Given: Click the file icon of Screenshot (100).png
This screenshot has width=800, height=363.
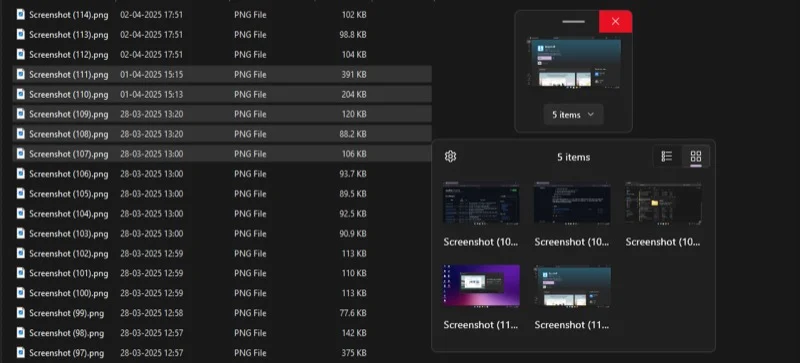Looking at the screenshot, I should pyautogui.click(x=20, y=293).
